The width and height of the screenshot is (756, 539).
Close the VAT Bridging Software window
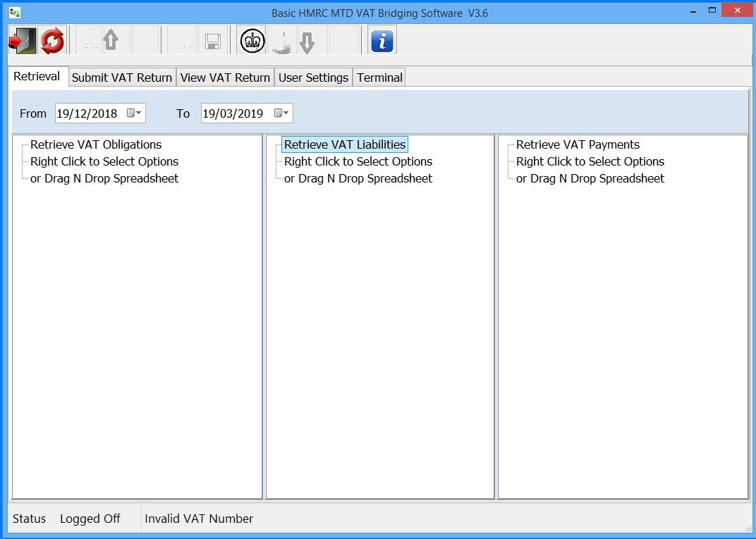737,10
